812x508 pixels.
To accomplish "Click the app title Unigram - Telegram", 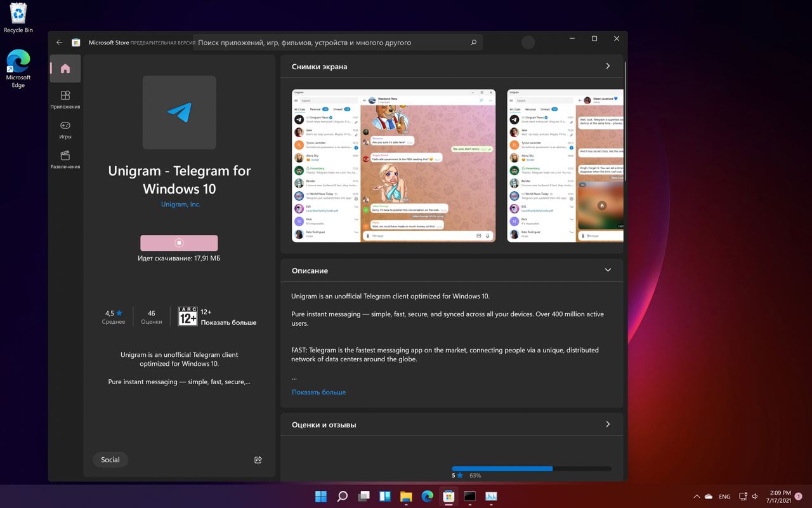I will (x=180, y=180).
